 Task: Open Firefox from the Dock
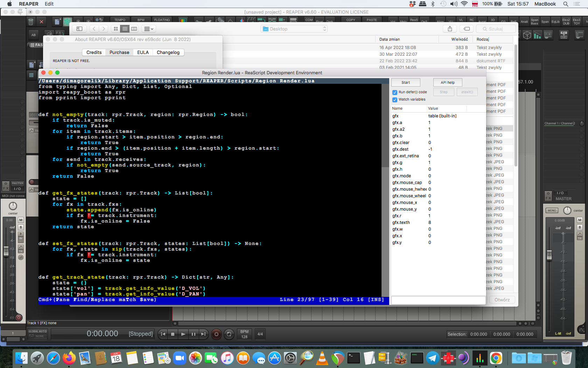[x=69, y=358]
